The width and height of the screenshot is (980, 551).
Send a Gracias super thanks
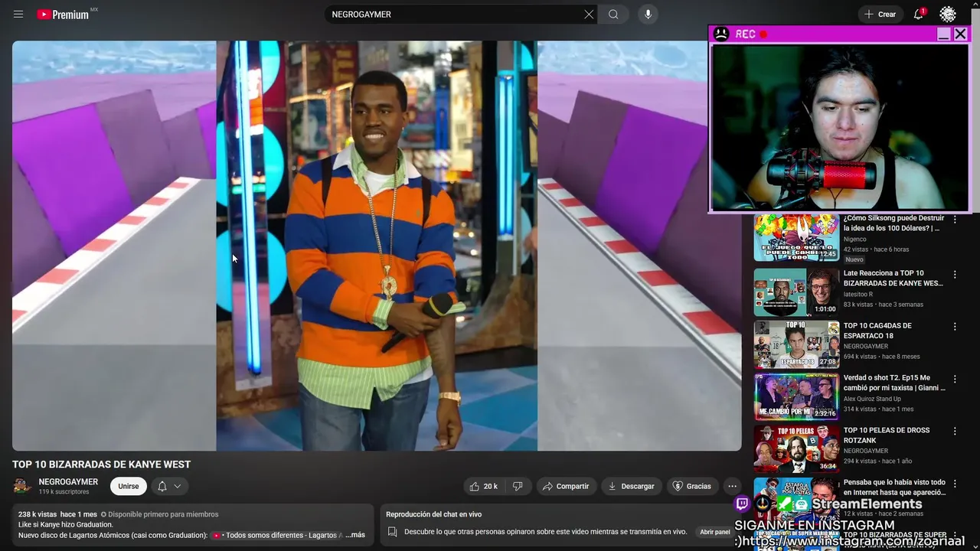tap(691, 486)
